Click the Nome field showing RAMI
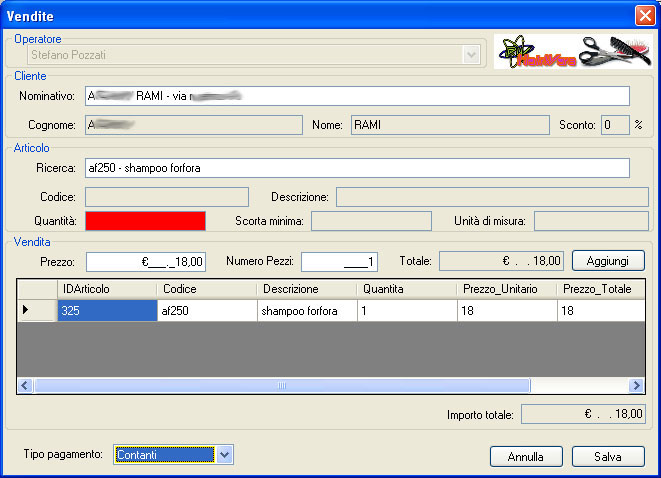 click(450, 125)
